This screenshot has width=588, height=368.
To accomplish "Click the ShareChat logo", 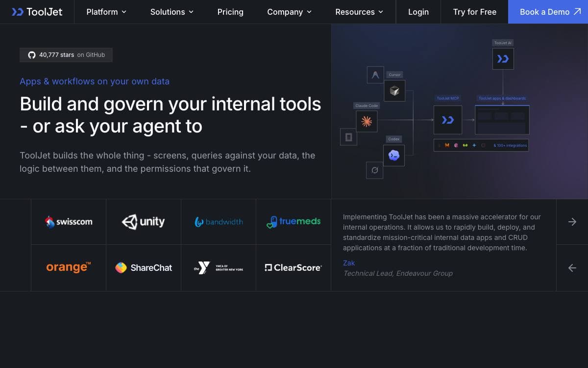I will click(144, 268).
